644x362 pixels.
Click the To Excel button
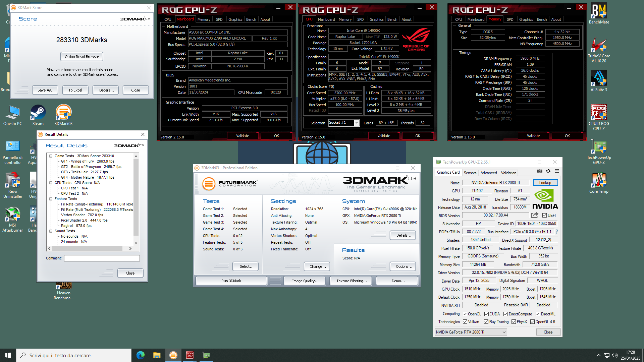pyautogui.click(x=75, y=90)
